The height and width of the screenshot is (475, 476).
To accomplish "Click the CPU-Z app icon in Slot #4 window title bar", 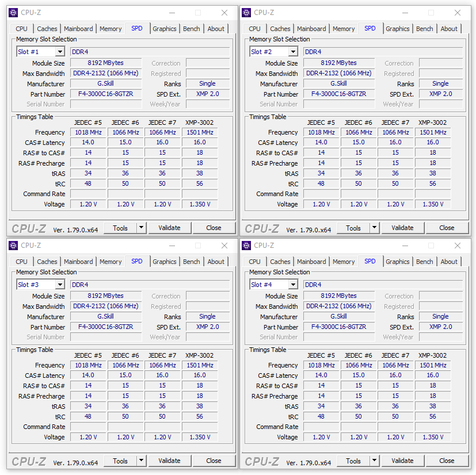I will 246,246.
